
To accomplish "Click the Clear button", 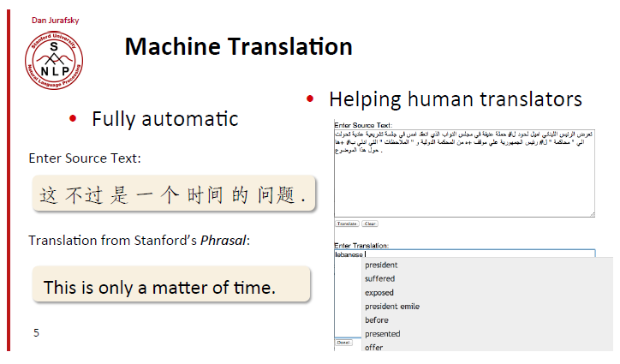I will pyautogui.click(x=370, y=224).
